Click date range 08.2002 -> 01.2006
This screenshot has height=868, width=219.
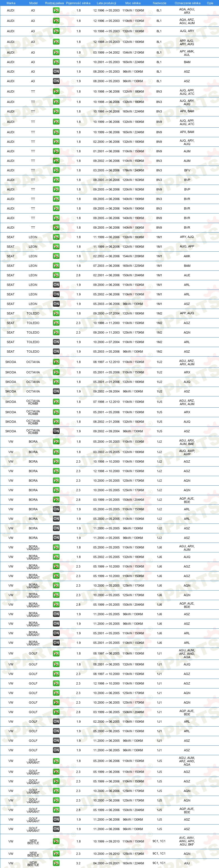click(x=106, y=422)
